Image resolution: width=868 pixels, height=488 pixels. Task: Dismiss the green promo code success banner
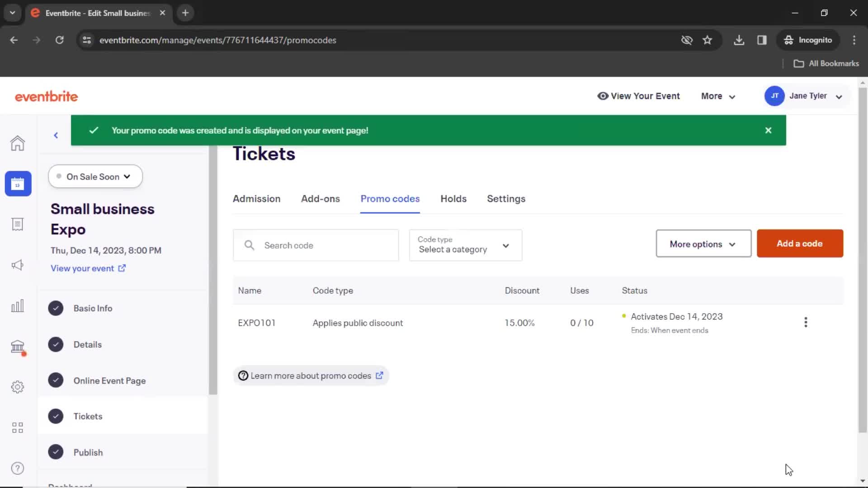point(768,130)
